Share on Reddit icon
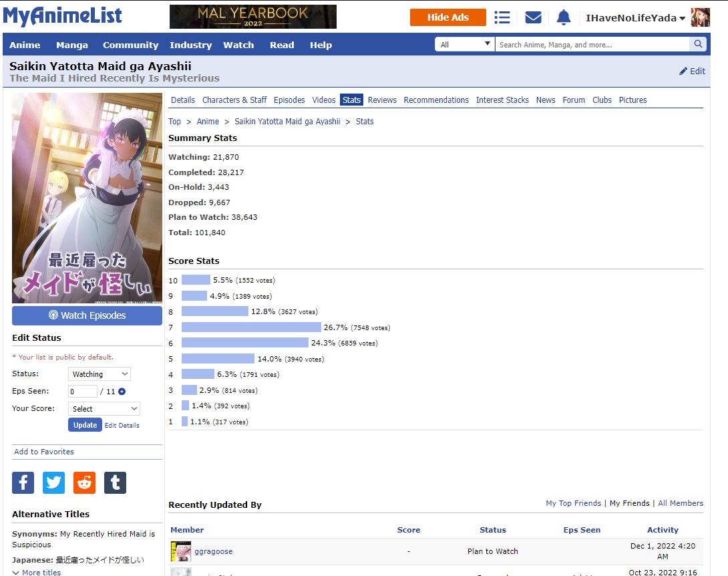The height and width of the screenshot is (576, 728). pyautogui.click(x=84, y=482)
